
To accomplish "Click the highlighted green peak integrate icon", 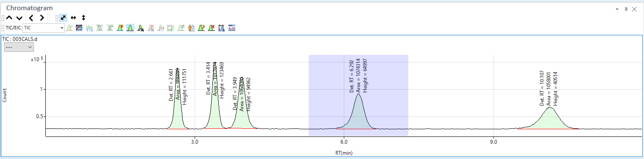I will click(x=130, y=28).
